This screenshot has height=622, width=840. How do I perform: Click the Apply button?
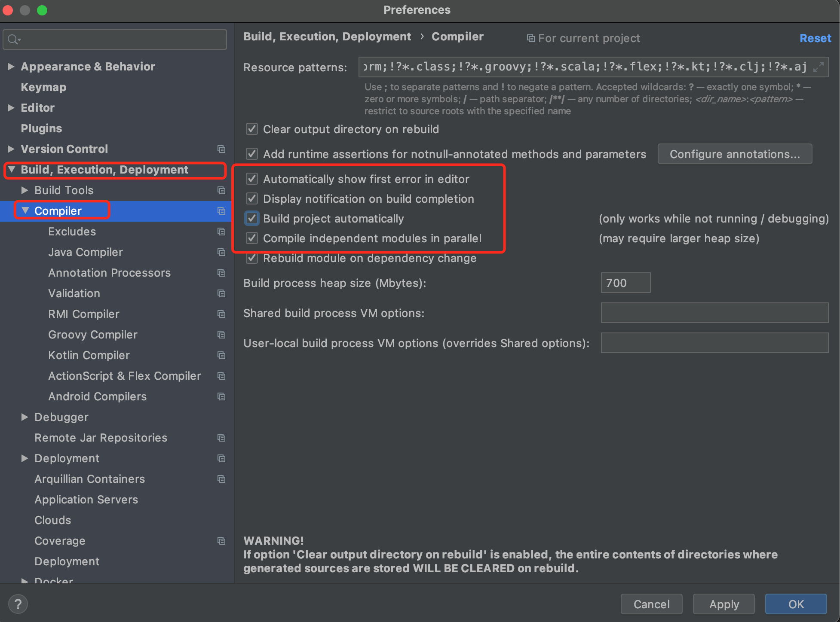tap(724, 604)
